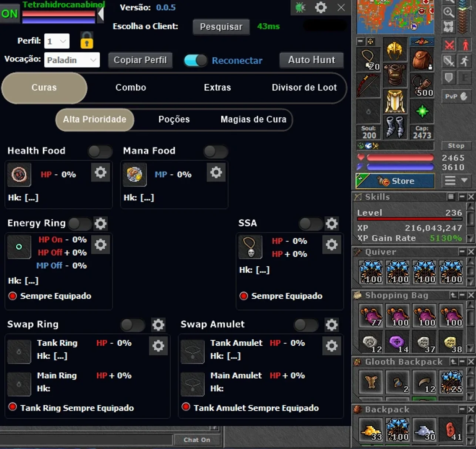This screenshot has height=449, width=476.
Task: Click the golden helmet equipment slot
Action: pos(395,50)
